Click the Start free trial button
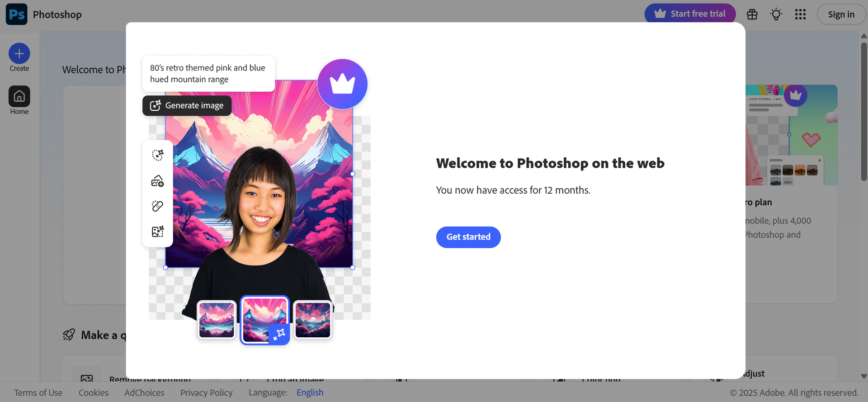Screen dimensions: 868x402 point(690,14)
